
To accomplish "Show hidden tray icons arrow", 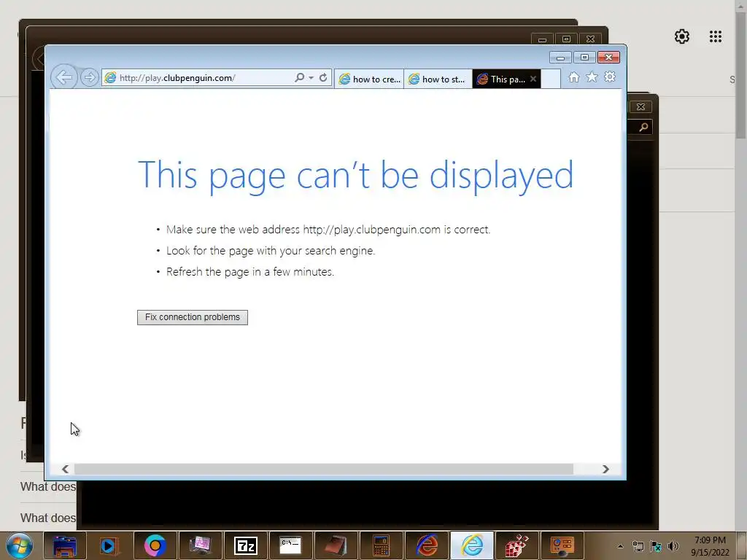I will tap(620, 546).
